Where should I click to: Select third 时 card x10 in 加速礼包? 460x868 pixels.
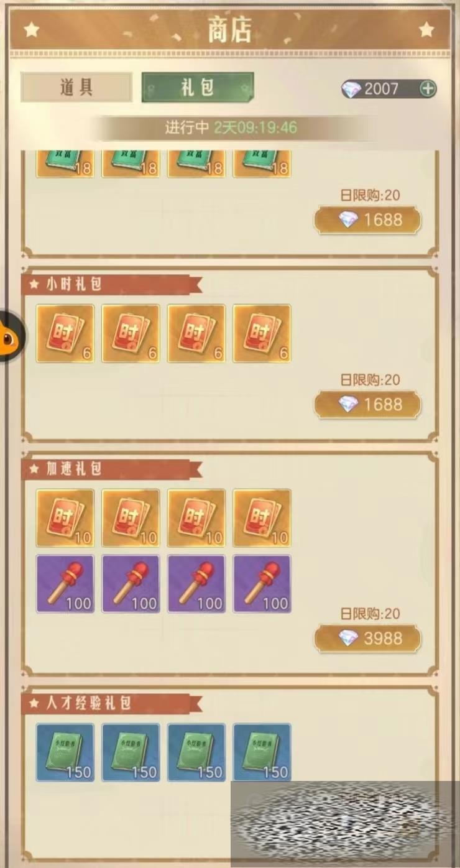pyautogui.click(x=196, y=518)
